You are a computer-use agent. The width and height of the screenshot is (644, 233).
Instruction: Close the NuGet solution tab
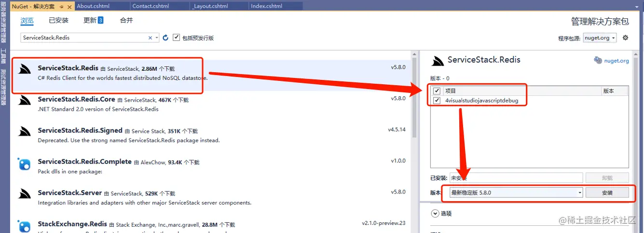click(69, 6)
